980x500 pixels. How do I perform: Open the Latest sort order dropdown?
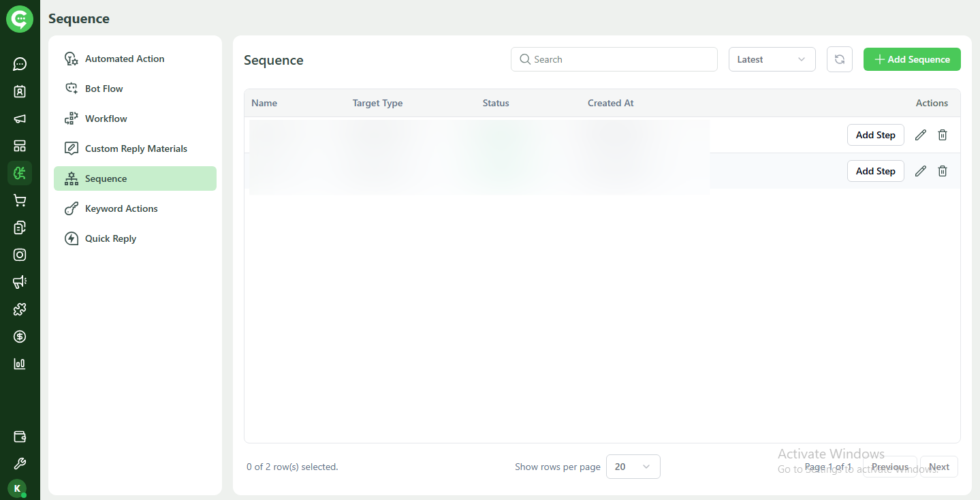[x=772, y=59]
